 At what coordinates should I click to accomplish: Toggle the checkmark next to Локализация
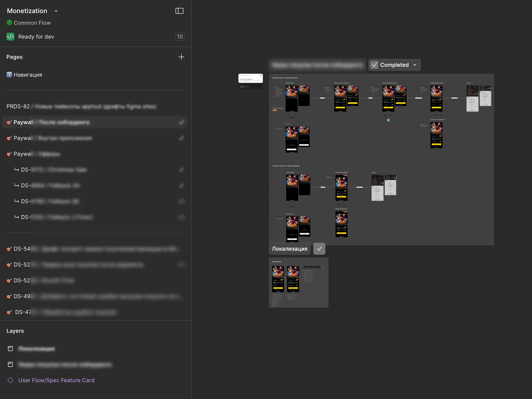click(319, 249)
